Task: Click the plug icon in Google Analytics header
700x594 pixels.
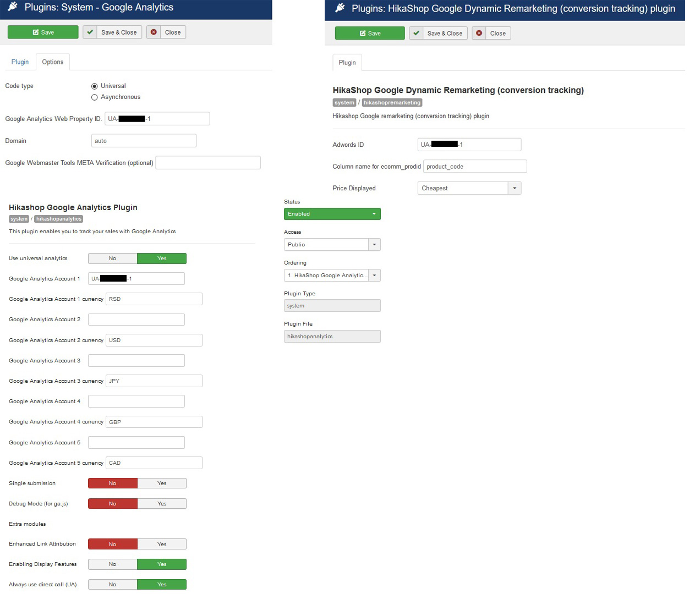Action: coord(13,7)
